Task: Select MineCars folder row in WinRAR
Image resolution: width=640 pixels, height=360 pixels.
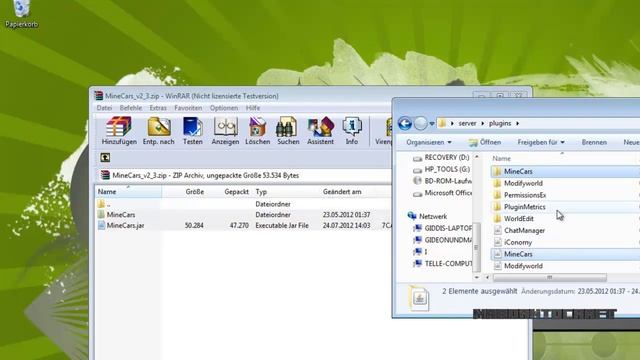Action: (x=242, y=214)
